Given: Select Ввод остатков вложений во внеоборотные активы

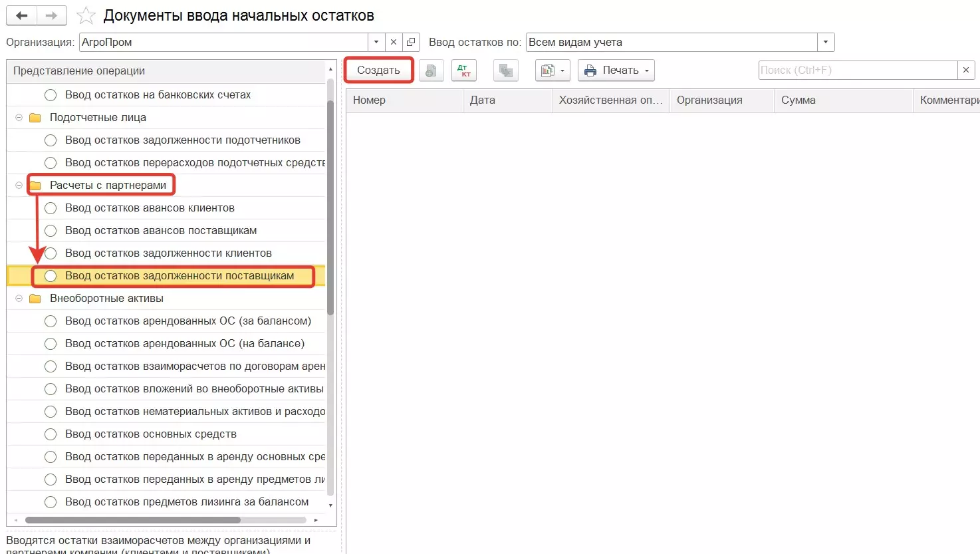Looking at the screenshot, I should tap(166, 389).
